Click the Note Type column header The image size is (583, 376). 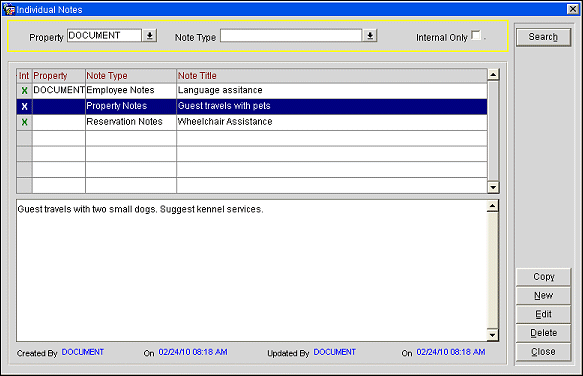[x=131, y=76]
